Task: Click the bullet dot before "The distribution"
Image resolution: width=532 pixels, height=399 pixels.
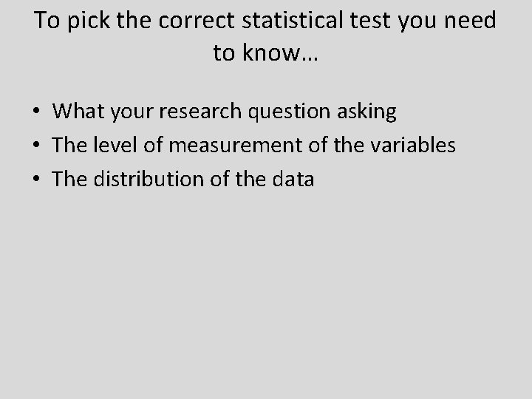Action: [x=36, y=179]
